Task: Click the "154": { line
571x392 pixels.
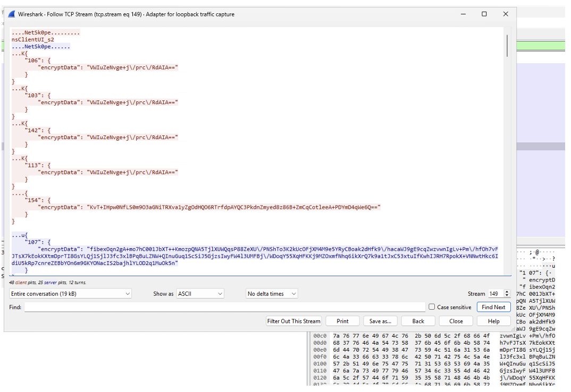Action: pyautogui.click(x=38, y=200)
